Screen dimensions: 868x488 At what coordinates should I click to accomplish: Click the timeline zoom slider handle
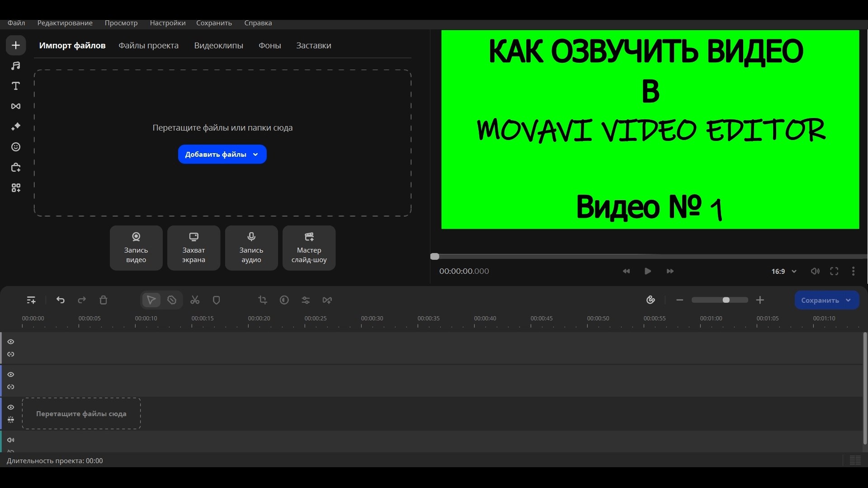click(726, 300)
